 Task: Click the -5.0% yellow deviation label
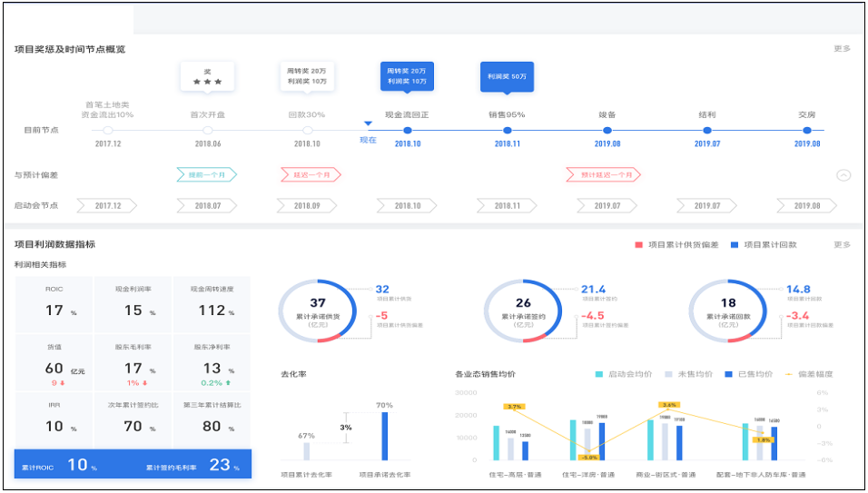pos(587,458)
